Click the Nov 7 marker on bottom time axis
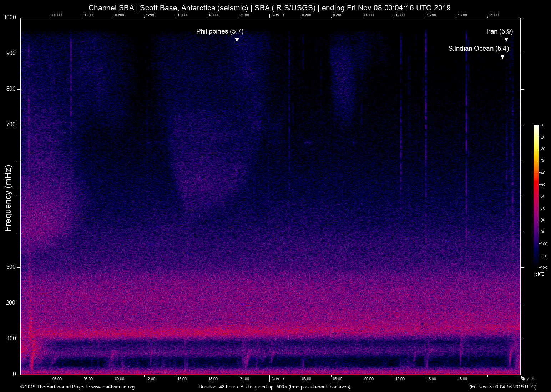This screenshot has width=551, height=392. click(x=278, y=379)
